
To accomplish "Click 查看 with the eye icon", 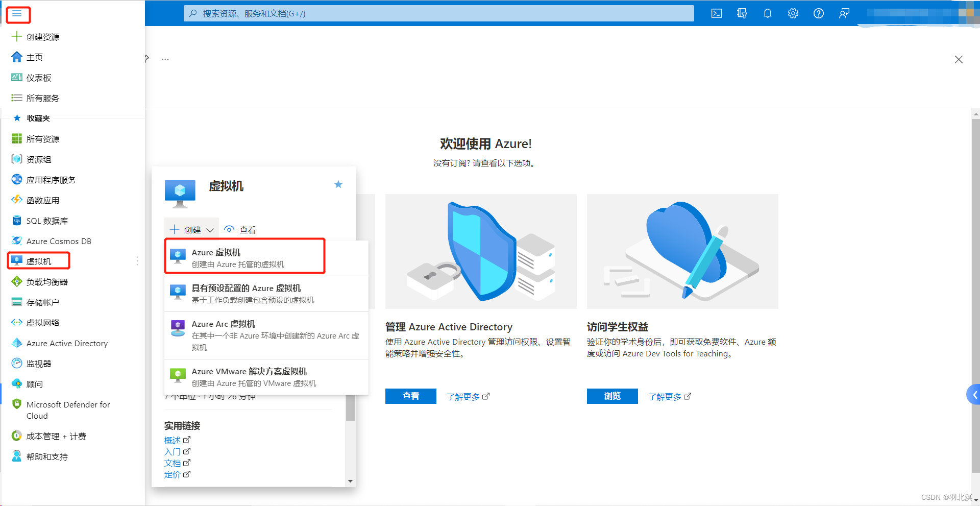I will pyautogui.click(x=240, y=230).
